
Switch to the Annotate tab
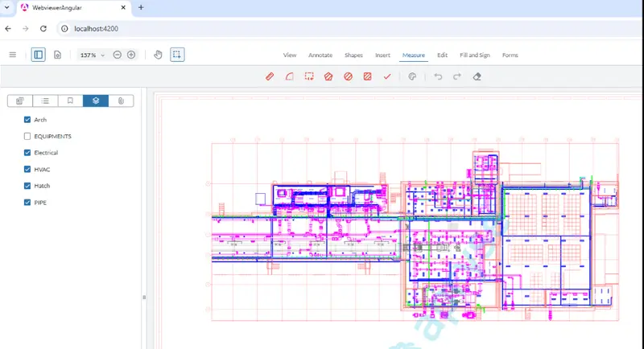(320, 55)
